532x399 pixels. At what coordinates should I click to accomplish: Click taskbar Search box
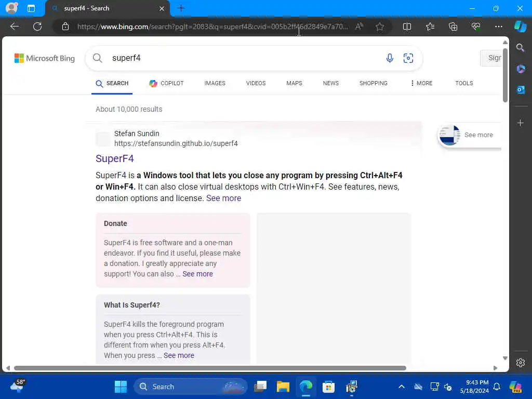pyautogui.click(x=191, y=387)
